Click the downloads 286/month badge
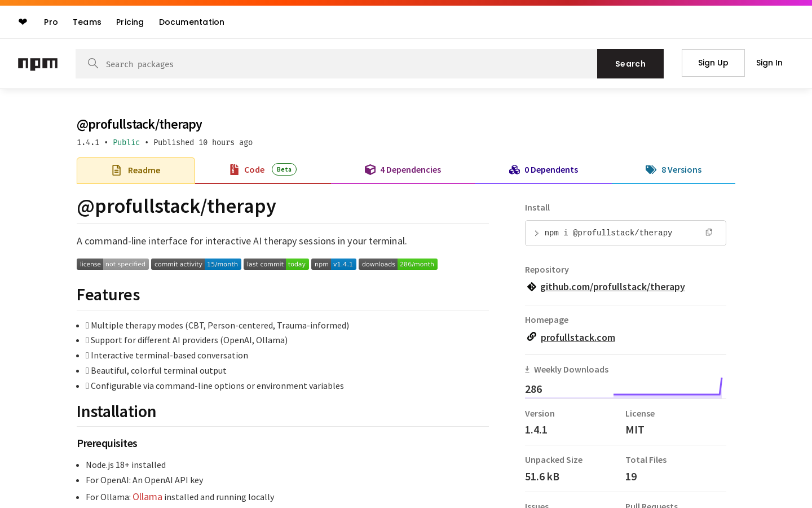The image size is (812, 508). point(398,264)
